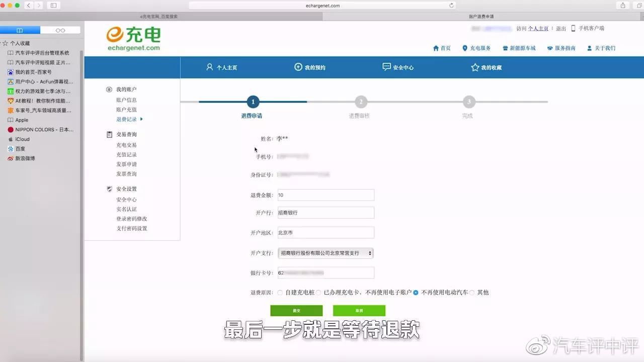Viewport: 644px width, 362px height.
Task: Click the 银行卡号 input field
Action: (x=326, y=273)
